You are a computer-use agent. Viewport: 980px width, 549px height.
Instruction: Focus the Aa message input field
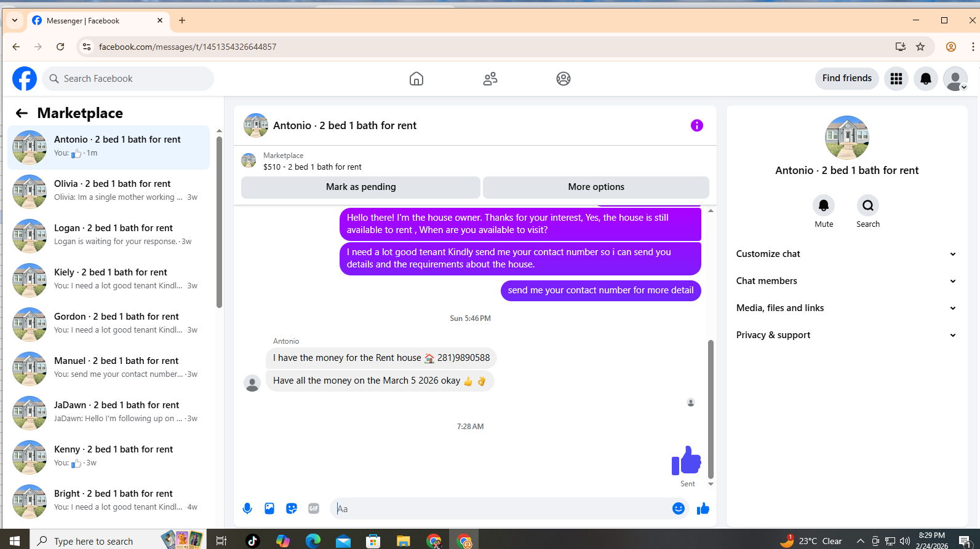501,508
